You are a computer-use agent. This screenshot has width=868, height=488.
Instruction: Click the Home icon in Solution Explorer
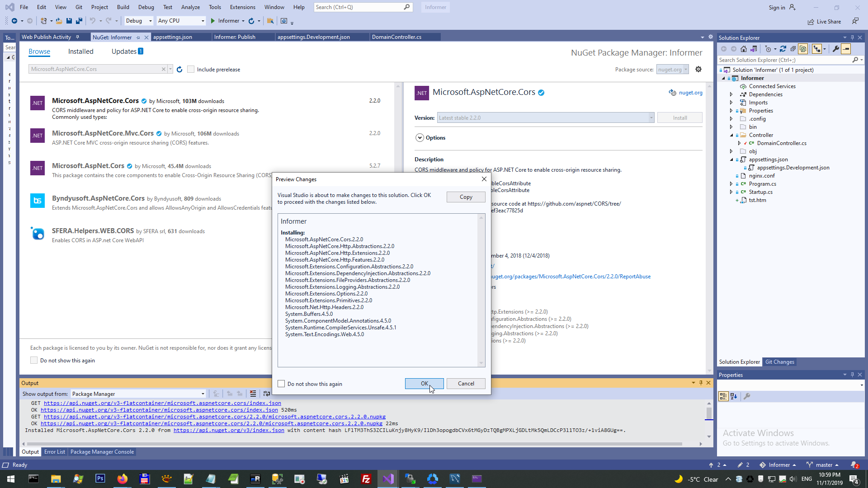[743, 49]
